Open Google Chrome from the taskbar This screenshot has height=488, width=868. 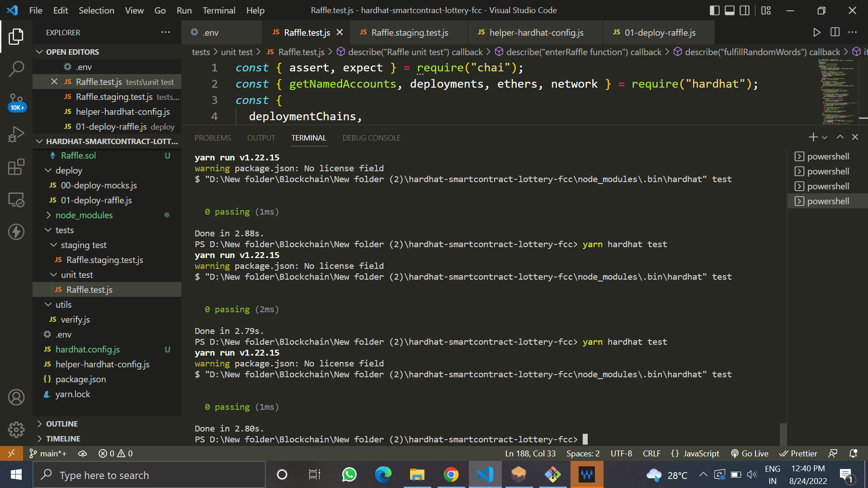pyautogui.click(x=451, y=475)
